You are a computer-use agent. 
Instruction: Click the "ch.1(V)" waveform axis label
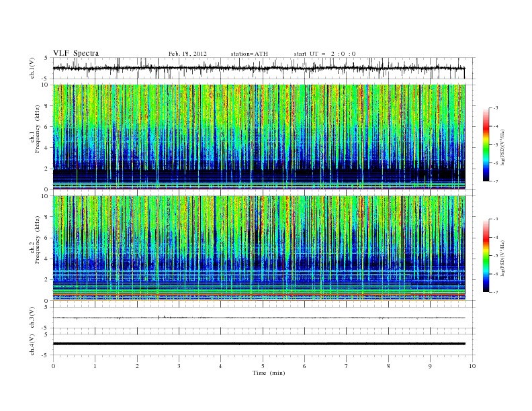[32, 68]
